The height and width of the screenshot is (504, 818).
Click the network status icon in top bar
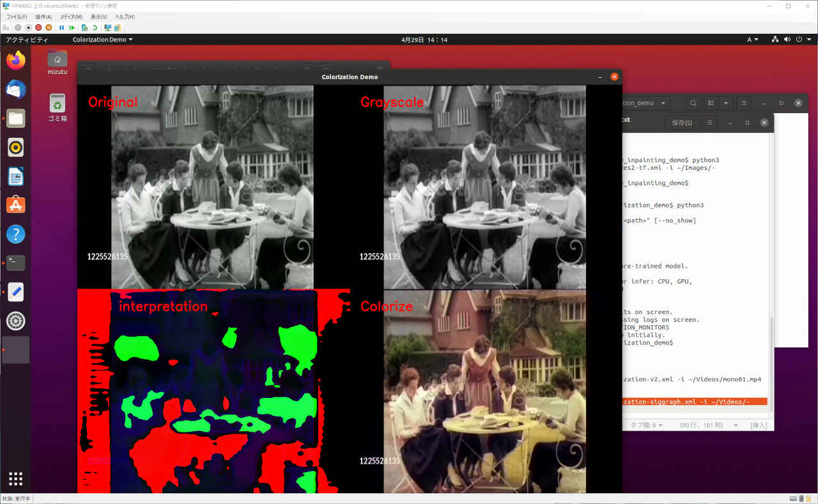click(775, 40)
